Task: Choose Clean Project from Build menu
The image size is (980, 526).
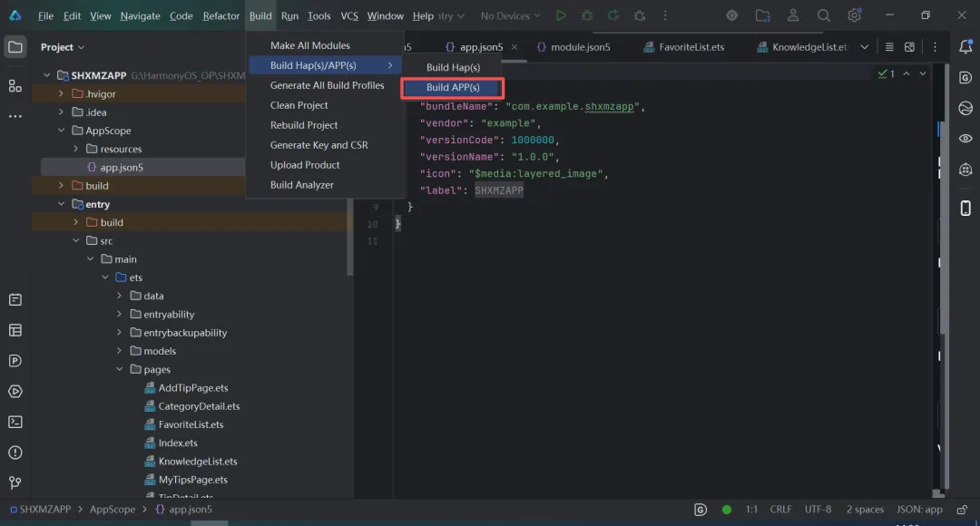Action: 299,105
